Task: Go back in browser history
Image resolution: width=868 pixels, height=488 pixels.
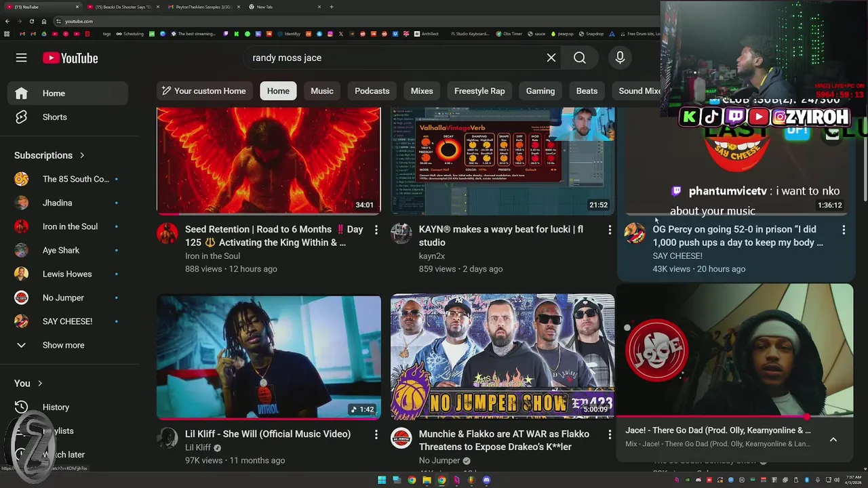Action: pos(7,21)
